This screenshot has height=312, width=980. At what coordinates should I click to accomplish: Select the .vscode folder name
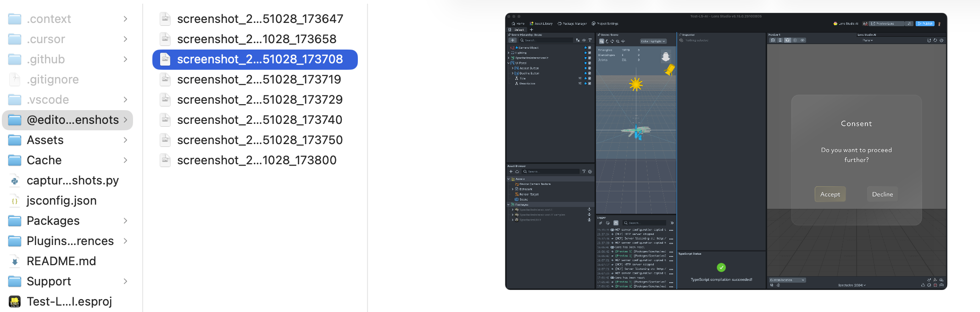48,100
